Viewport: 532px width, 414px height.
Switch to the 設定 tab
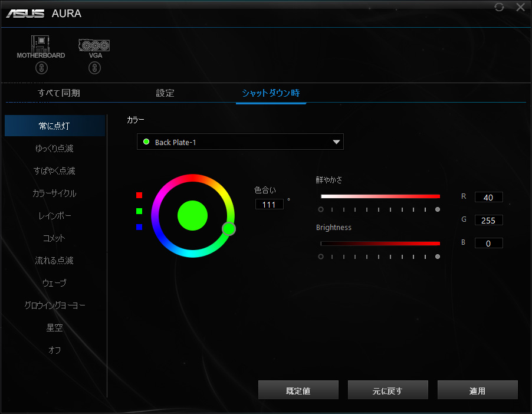[x=165, y=93]
